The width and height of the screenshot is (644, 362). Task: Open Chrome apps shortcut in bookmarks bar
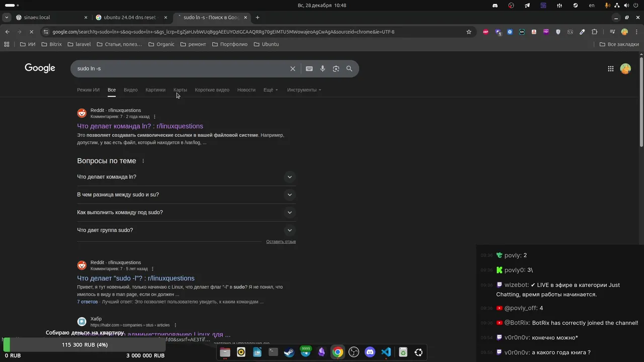pos(7,44)
